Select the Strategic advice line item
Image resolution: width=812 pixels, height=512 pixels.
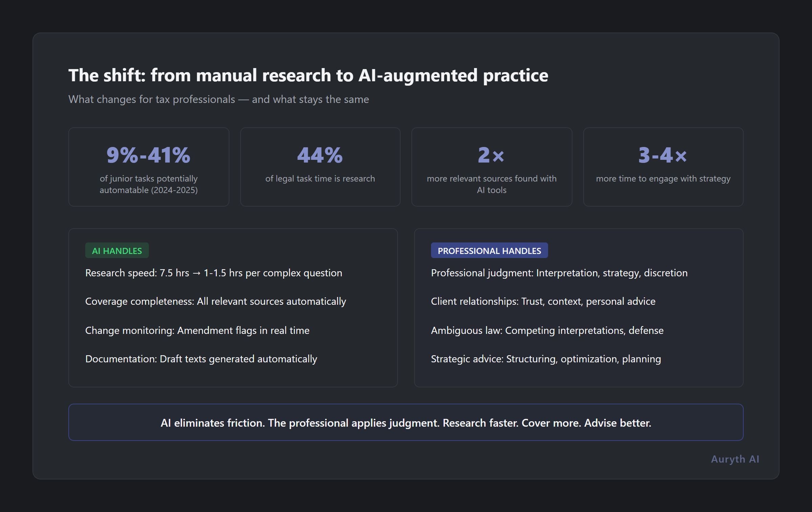546,359
